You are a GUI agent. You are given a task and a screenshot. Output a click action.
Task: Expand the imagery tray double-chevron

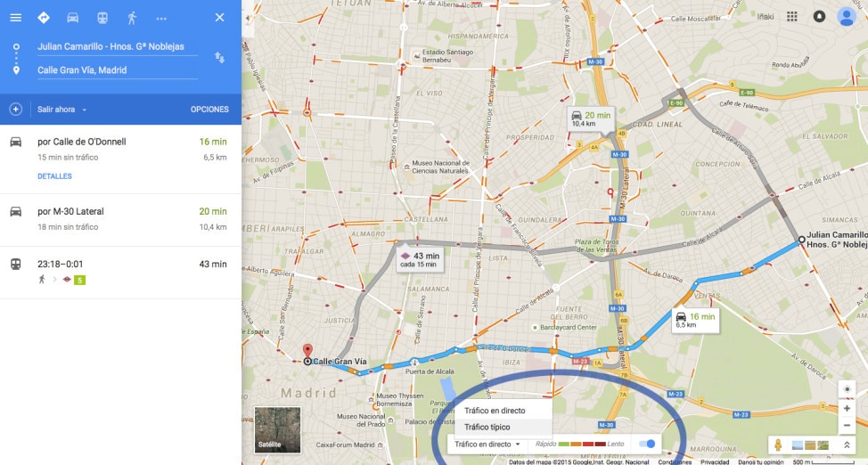pyautogui.click(x=847, y=445)
